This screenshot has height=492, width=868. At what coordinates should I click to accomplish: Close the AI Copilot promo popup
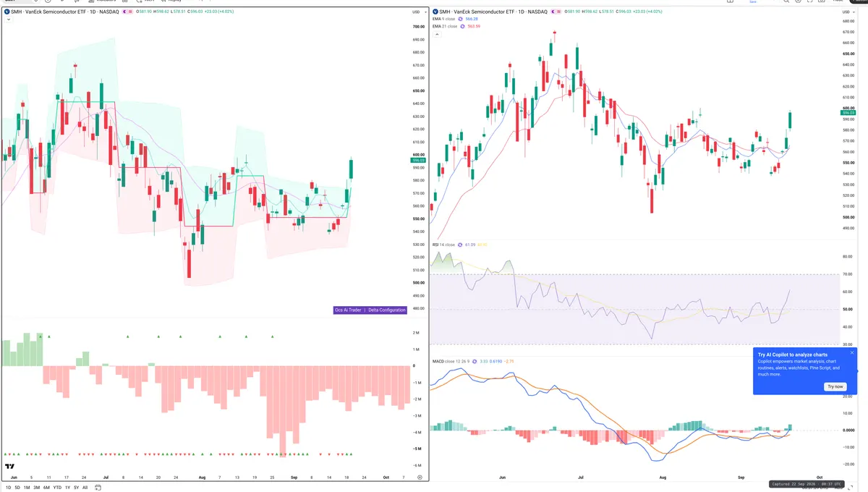852,353
